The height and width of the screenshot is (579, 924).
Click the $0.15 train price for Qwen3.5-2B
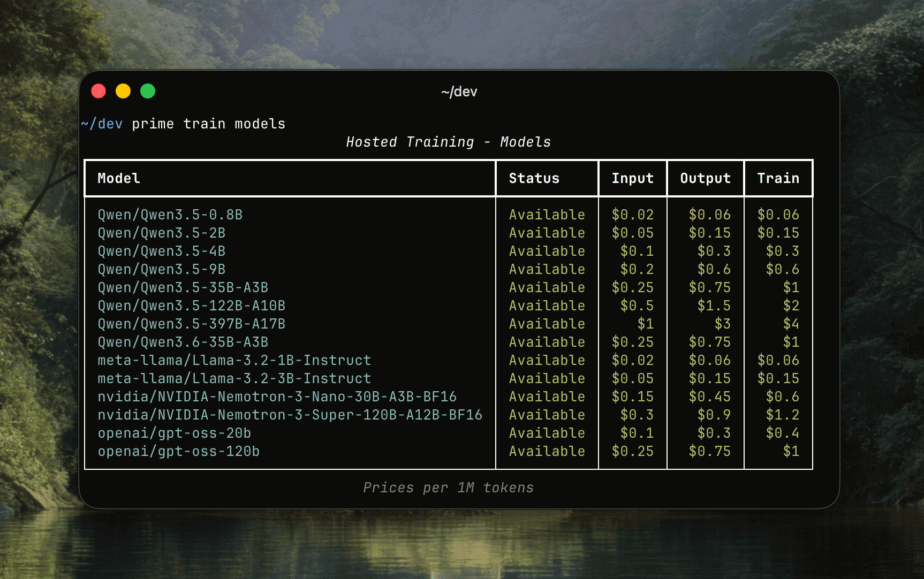coord(778,233)
